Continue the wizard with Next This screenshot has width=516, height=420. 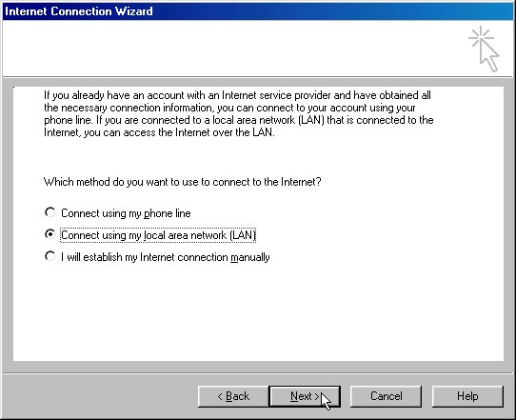click(305, 396)
